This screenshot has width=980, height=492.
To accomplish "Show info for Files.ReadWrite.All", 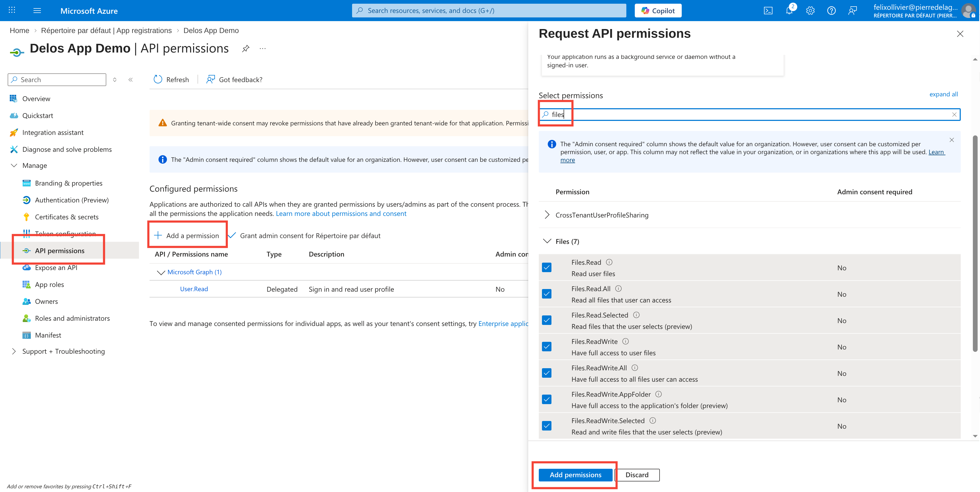I will coord(635,367).
